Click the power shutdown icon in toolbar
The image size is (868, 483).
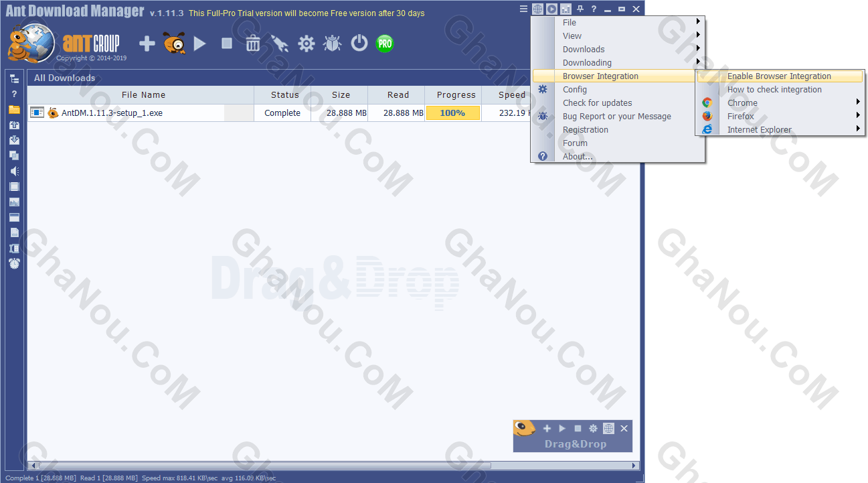359,44
